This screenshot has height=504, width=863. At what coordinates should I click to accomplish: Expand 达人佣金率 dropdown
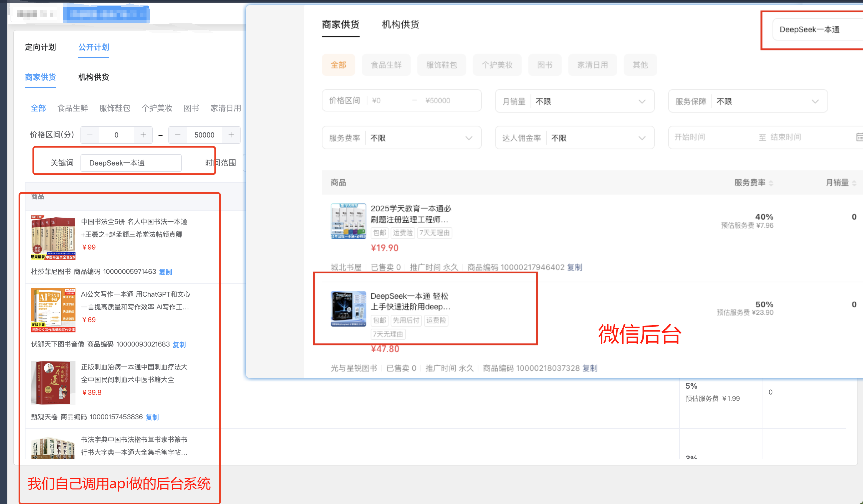click(574, 138)
